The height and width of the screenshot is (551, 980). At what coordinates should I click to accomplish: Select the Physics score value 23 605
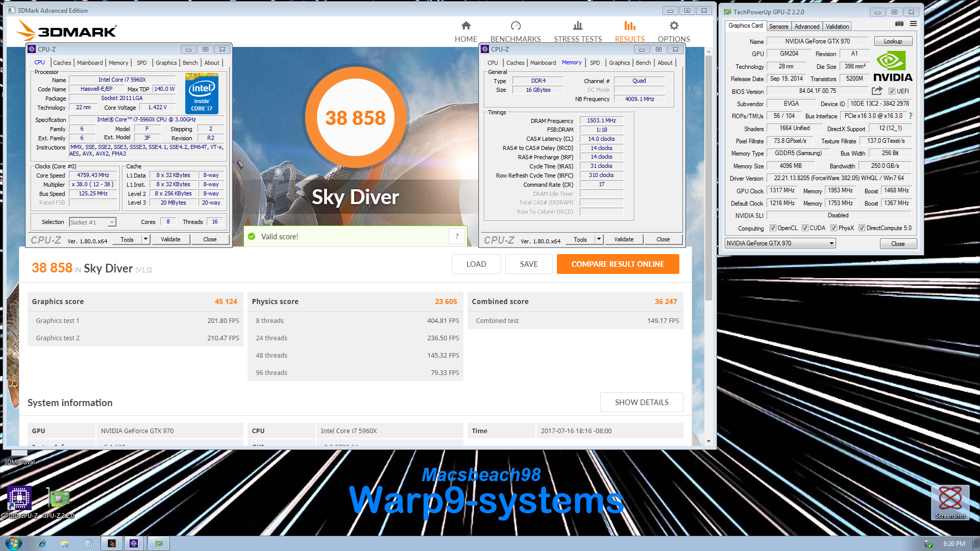coord(446,302)
